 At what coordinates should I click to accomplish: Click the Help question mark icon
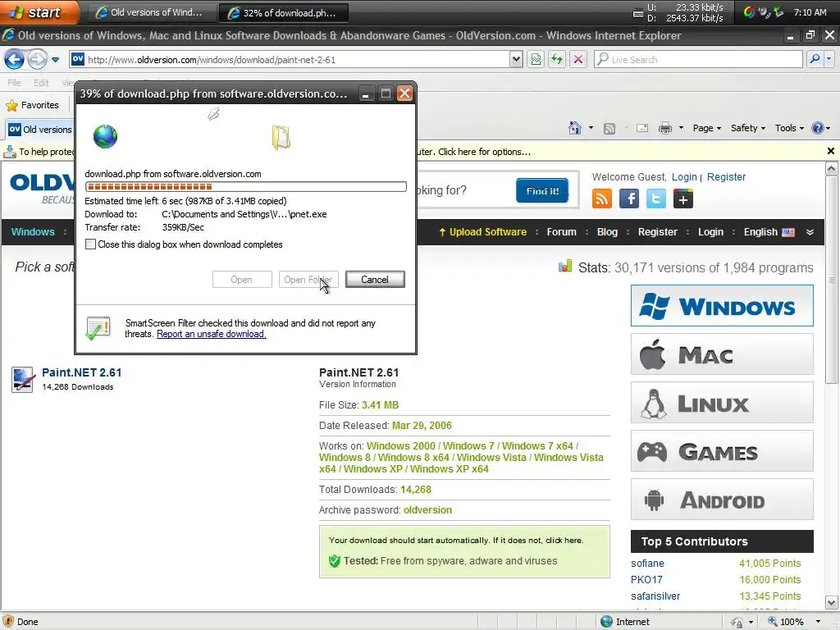pos(818,128)
